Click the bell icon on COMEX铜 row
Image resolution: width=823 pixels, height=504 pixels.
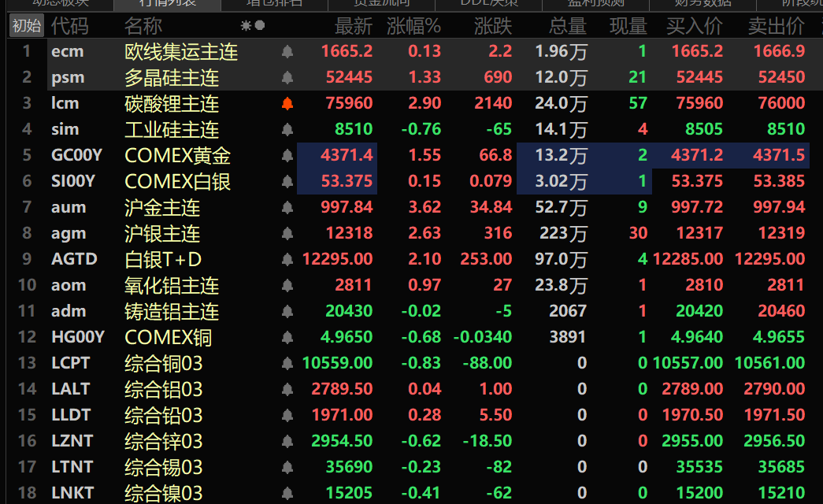(287, 337)
